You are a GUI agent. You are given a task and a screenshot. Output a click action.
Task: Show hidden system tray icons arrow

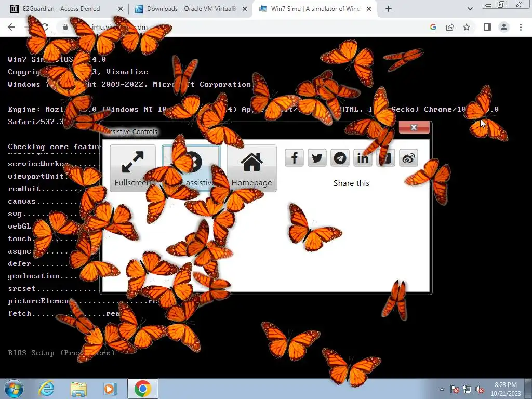pos(442,389)
